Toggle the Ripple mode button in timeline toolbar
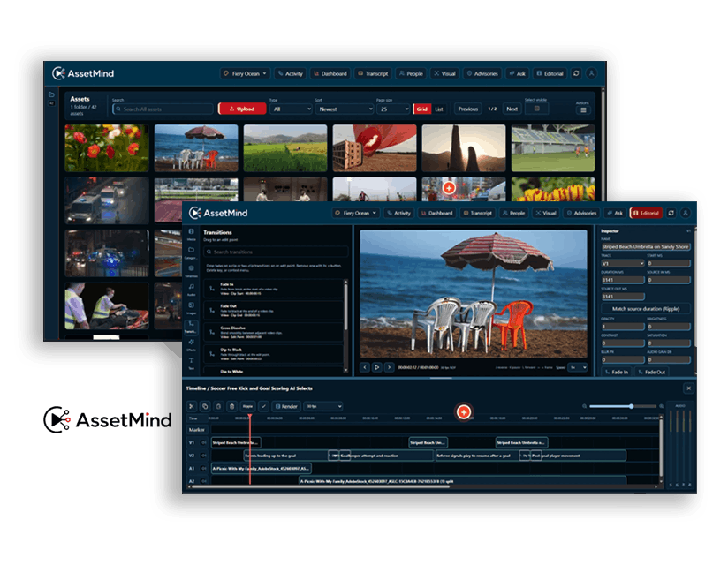Viewport: 728px width, 565px height. click(x=247, y=406)
